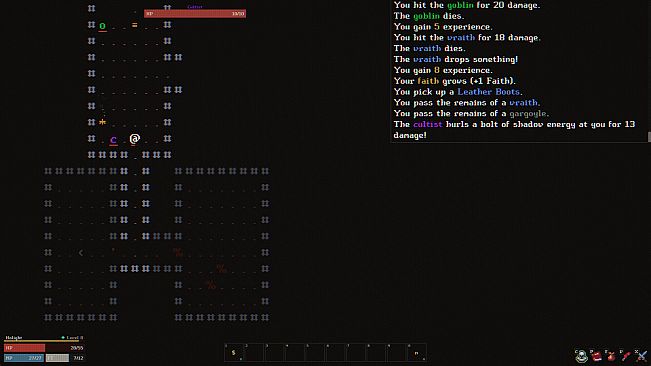Viewport: 651px width, 366px height.
Task: Click the 'Leather Boots' log text
Action: (x=488, y=92)
